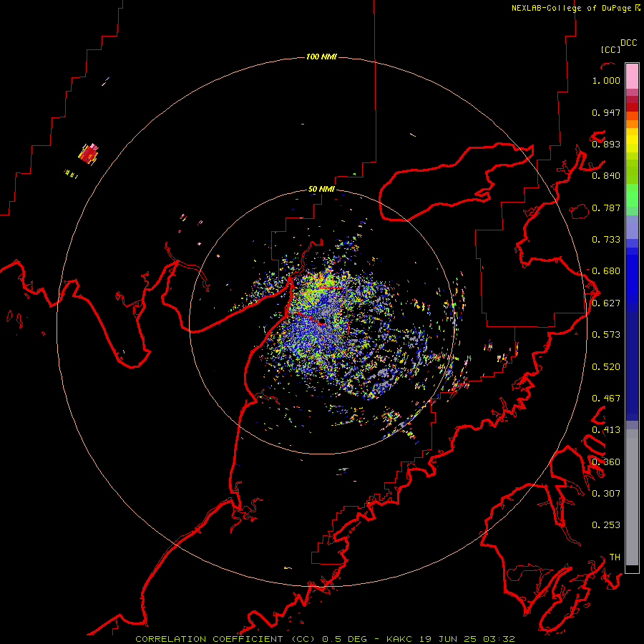Click the TH threshold label
644x644 pixels.
[x=615, y=557]
